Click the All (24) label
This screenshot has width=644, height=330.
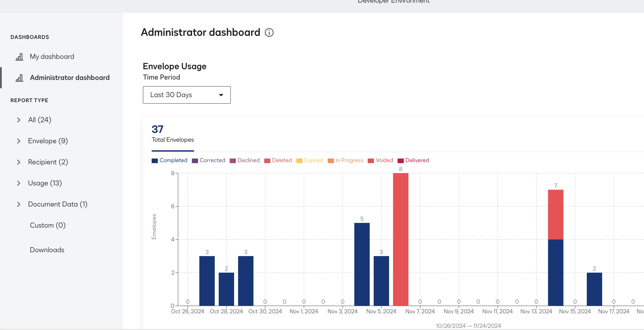[40, 120]
